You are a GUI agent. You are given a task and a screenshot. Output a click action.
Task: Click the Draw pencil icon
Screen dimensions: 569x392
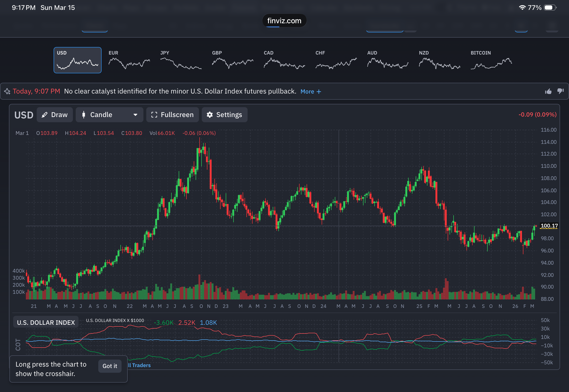coord(44,115)
